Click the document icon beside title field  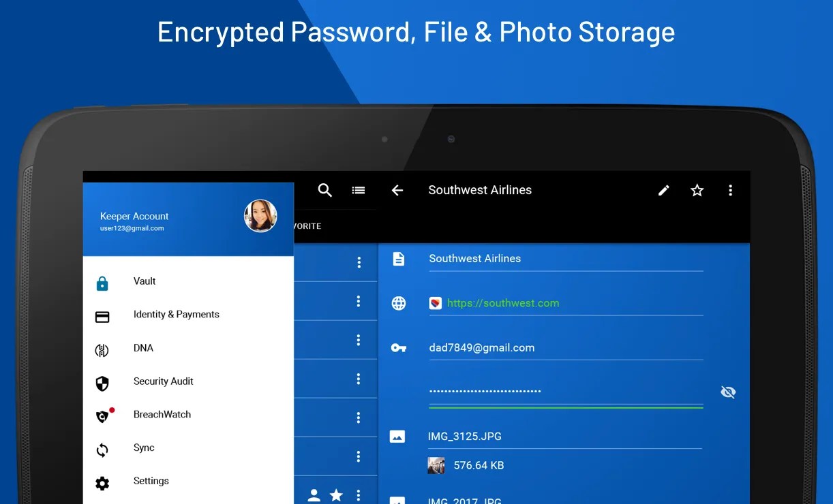[399, 259]
